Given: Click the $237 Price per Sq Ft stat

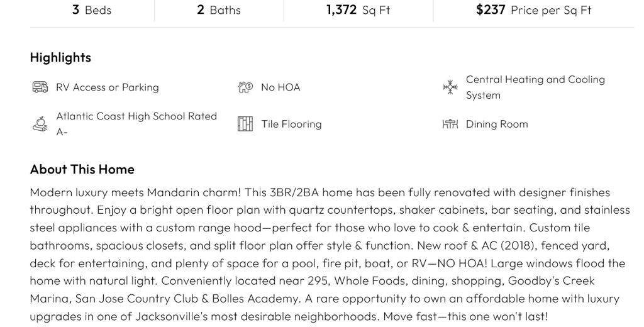Looking at the screenshot, I should click(533, 10).
